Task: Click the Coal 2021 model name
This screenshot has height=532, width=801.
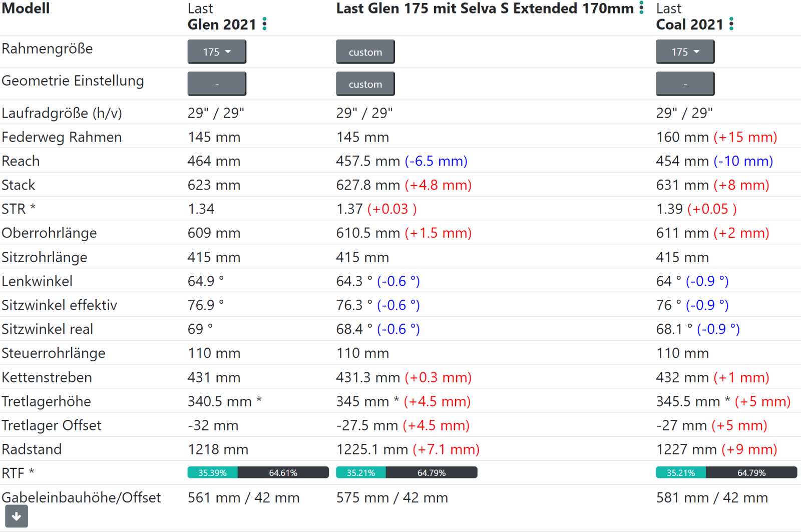Action: click(x=689, y=25)
